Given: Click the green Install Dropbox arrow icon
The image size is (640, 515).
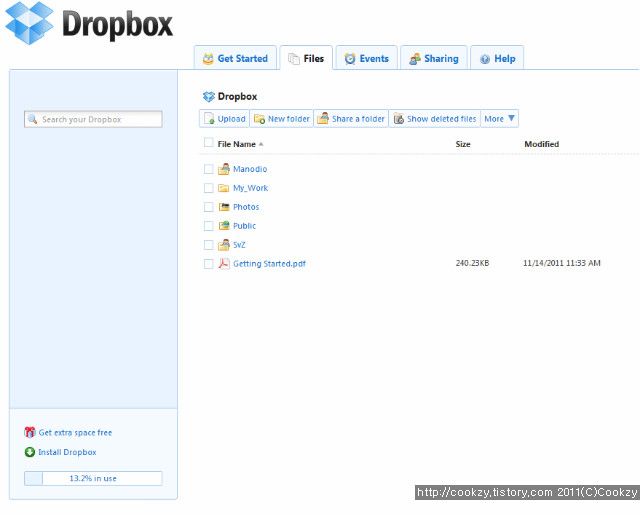Looking at the screenshot, I should point(30,452).
